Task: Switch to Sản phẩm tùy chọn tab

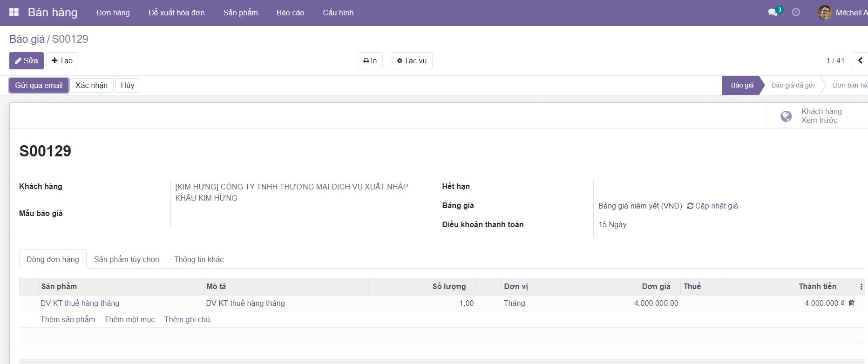Action: click(x=127, y=259)
